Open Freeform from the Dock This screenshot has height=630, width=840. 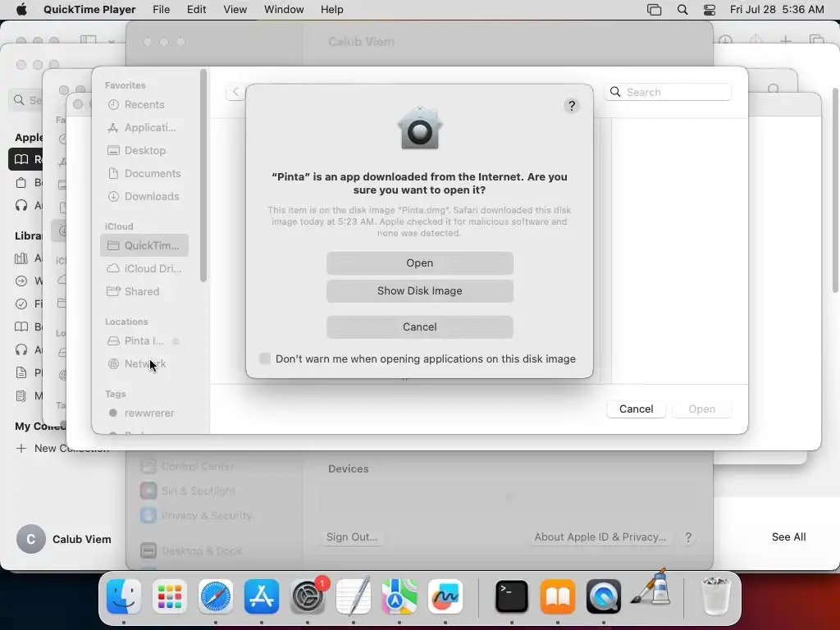pyautogui.click(x=445, y=596)
